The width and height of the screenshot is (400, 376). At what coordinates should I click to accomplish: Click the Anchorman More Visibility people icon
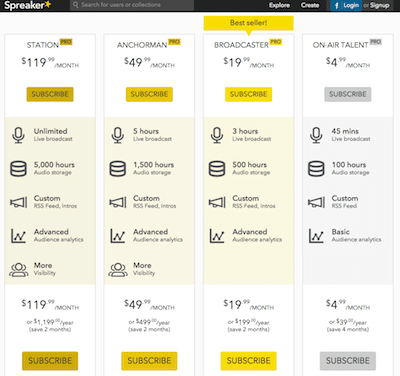[118, 270]
